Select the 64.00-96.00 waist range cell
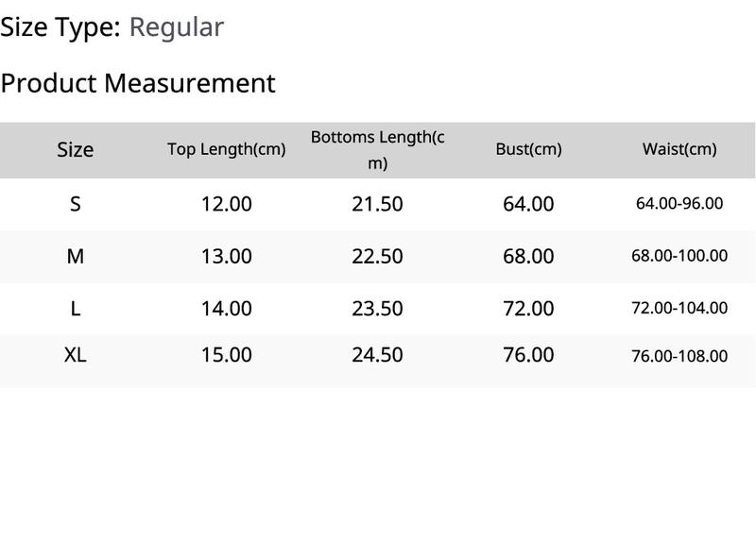Image resolution: width=756 pixels, height=542 pixels. tap(679, 203)
